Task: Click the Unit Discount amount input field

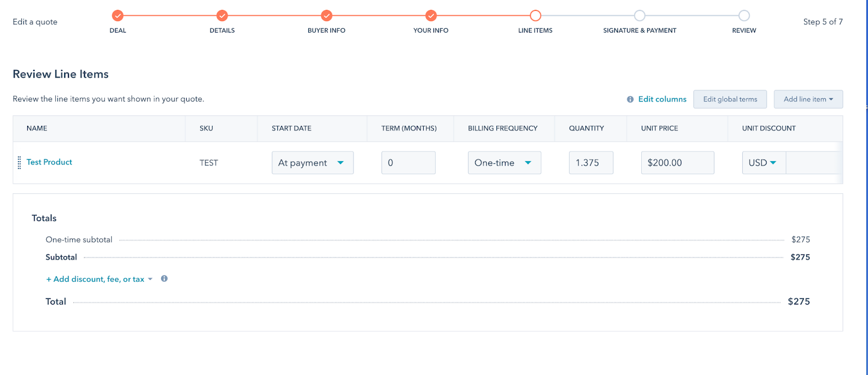Action: click(814, 163)
